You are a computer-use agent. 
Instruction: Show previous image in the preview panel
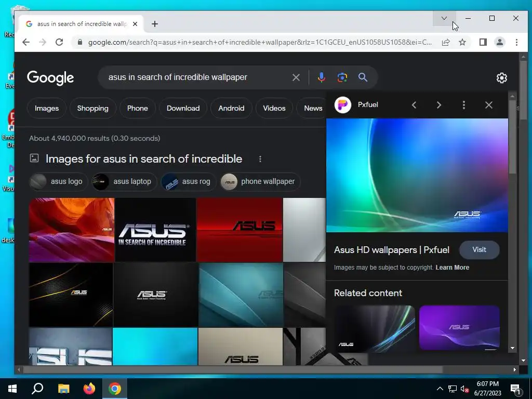(414, 105)
